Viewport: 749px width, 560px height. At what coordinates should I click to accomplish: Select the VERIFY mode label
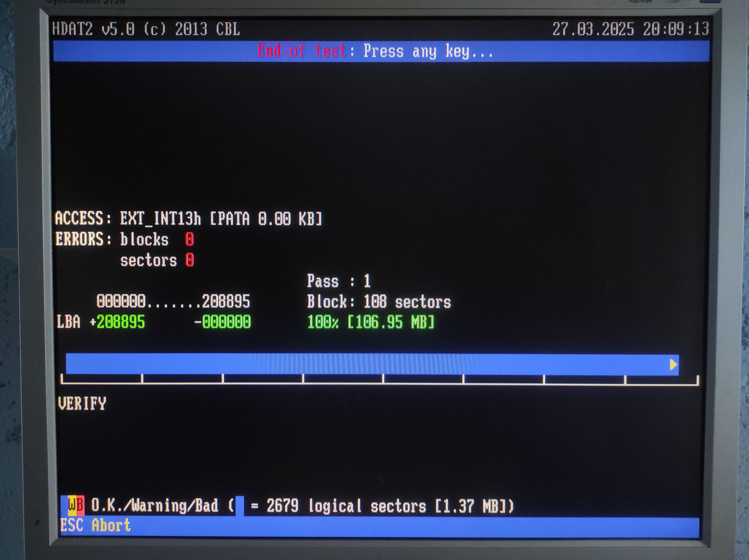pyautogui.click(x=82, y=404)
